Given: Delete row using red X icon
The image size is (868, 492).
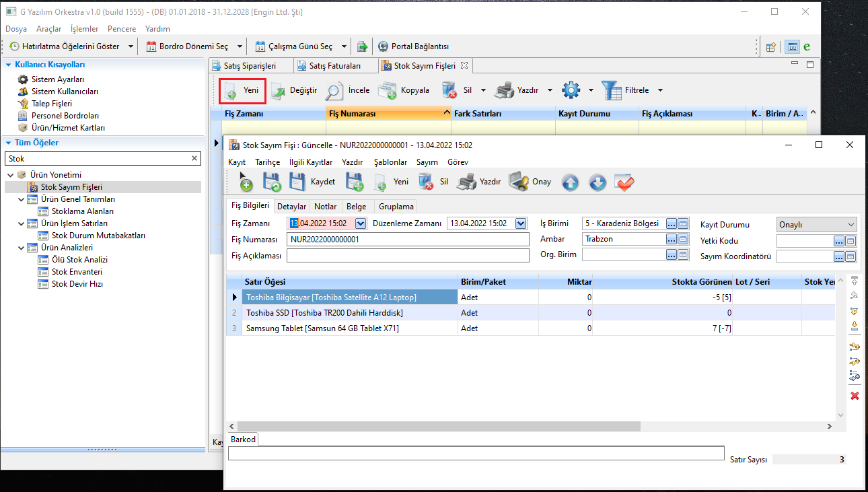Looking at the screenshot, I should 855,396.
